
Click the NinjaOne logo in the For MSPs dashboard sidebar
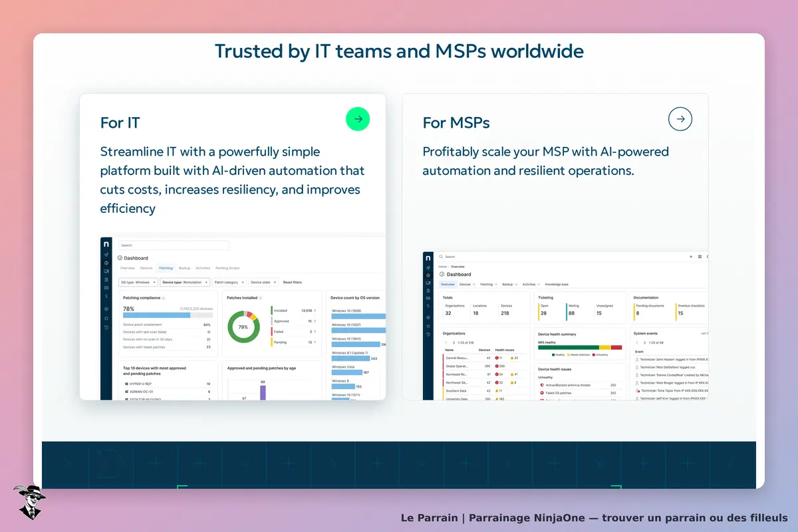click(x=428, y=257)
